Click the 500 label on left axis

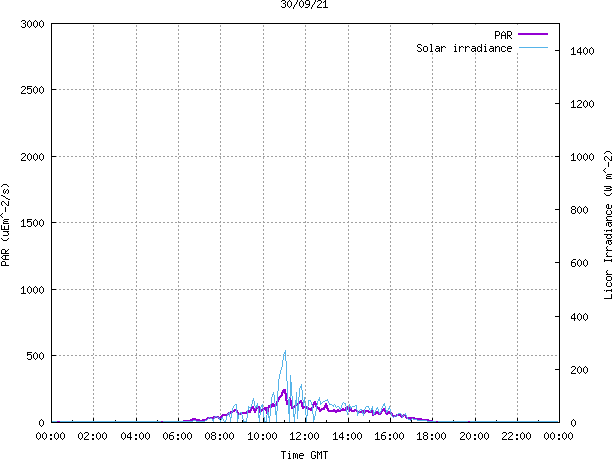click(36, 356)
